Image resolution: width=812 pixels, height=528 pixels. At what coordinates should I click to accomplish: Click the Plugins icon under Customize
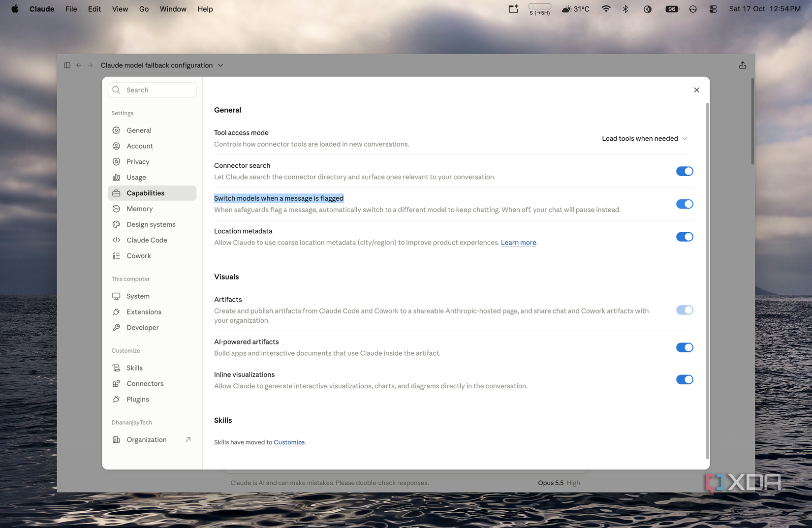[116, 400]
